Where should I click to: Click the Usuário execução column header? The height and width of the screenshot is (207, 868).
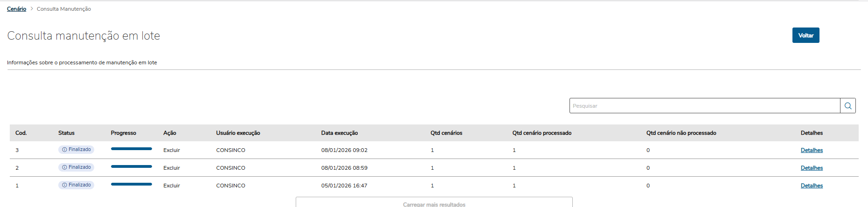[x=238, y=133]
